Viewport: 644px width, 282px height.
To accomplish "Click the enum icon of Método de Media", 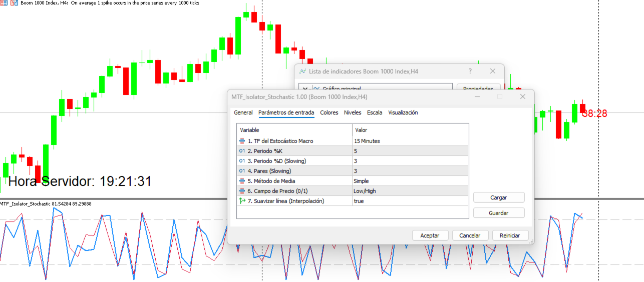I will [243, 181].
